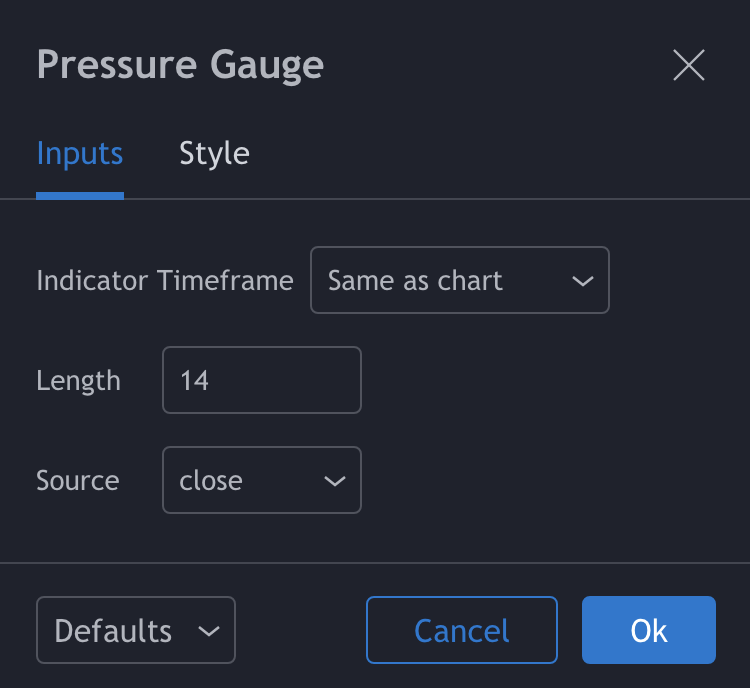Close the Pressure Gauge dialog
Image resolution: width=750 pixels, height=688 pixels.
point(689,66)
